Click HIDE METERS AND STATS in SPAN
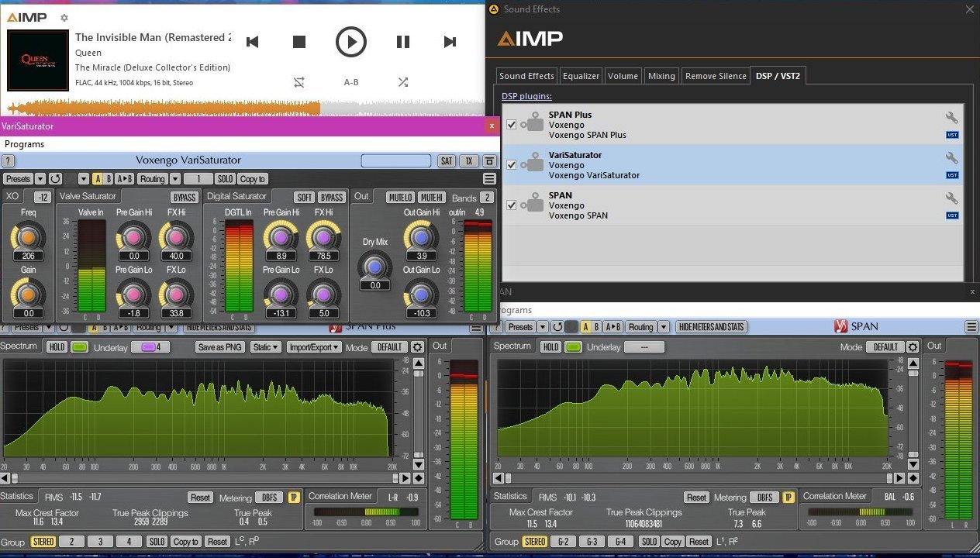The height and width of the screenshot is (558, 980). [712, 327]
